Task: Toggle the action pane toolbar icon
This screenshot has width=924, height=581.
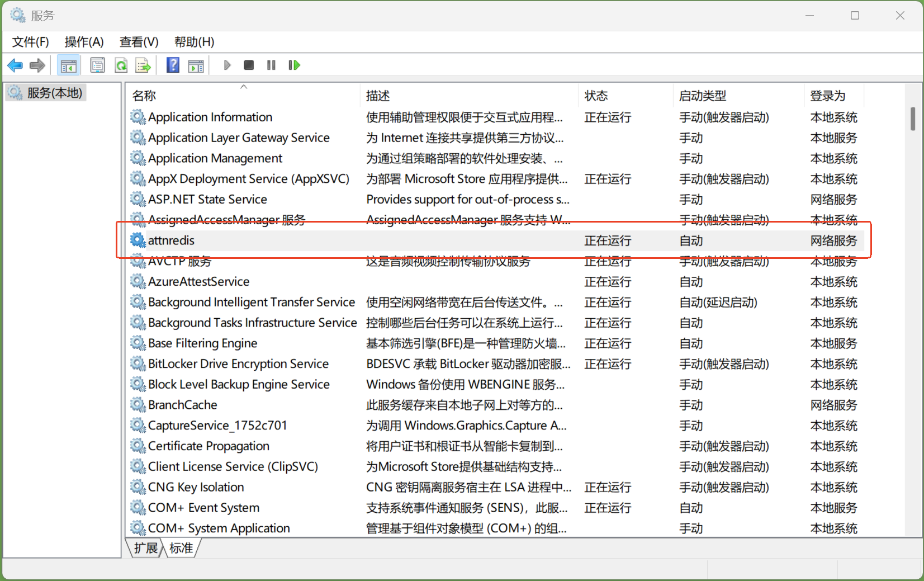Action: [196, 66]
